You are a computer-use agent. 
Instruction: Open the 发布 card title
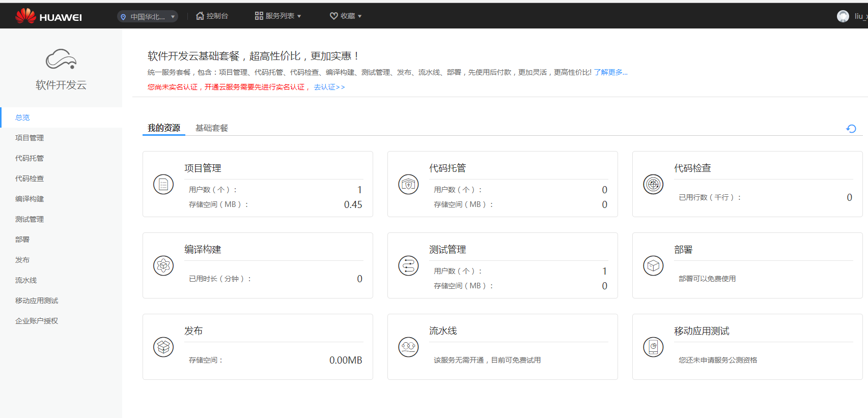pos(193,331)
